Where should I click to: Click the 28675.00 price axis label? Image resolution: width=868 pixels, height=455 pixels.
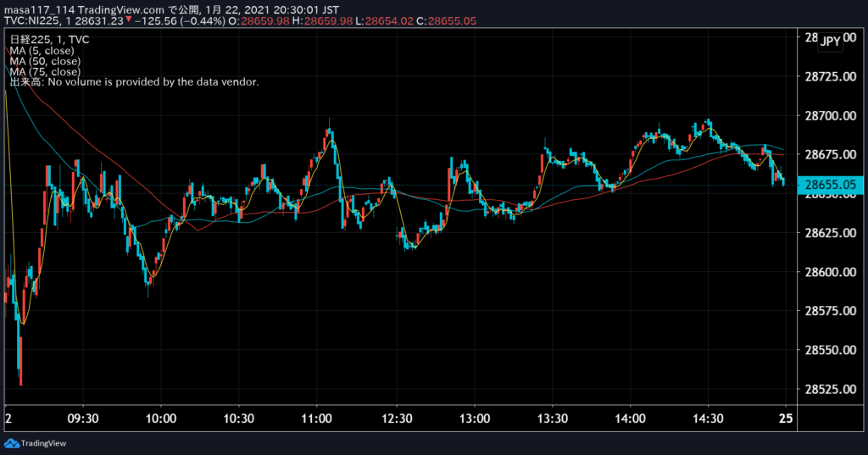831,154
